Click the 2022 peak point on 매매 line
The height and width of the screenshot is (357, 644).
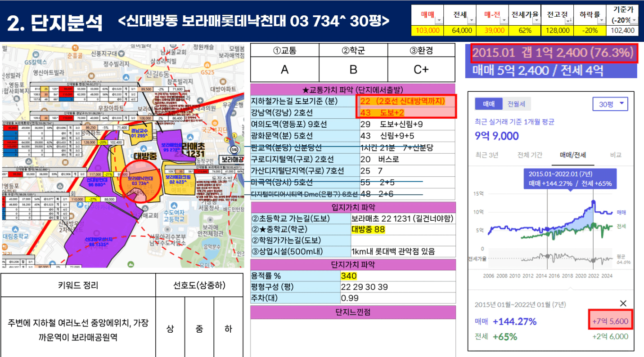[x=593, y=202]
